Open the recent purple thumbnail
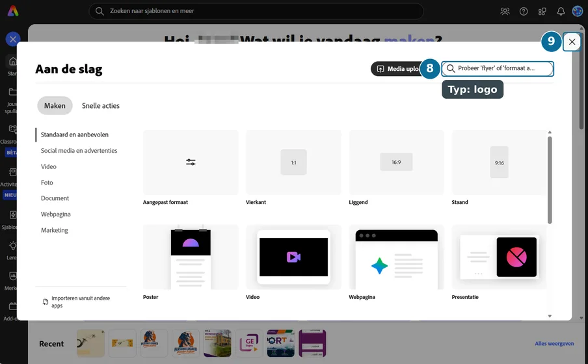Image resolution: width=588 pixels, height=364 pixels. coord(312,343)
